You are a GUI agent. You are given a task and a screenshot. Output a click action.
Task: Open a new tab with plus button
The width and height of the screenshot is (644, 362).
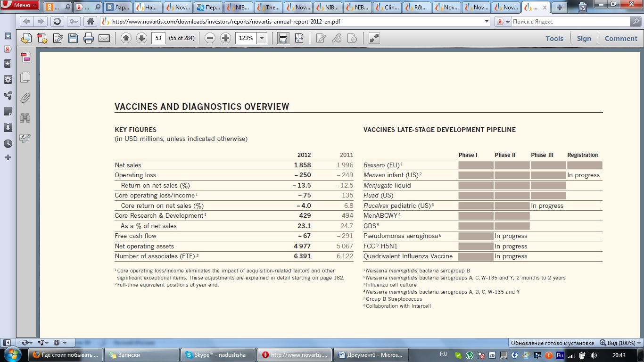559,7
